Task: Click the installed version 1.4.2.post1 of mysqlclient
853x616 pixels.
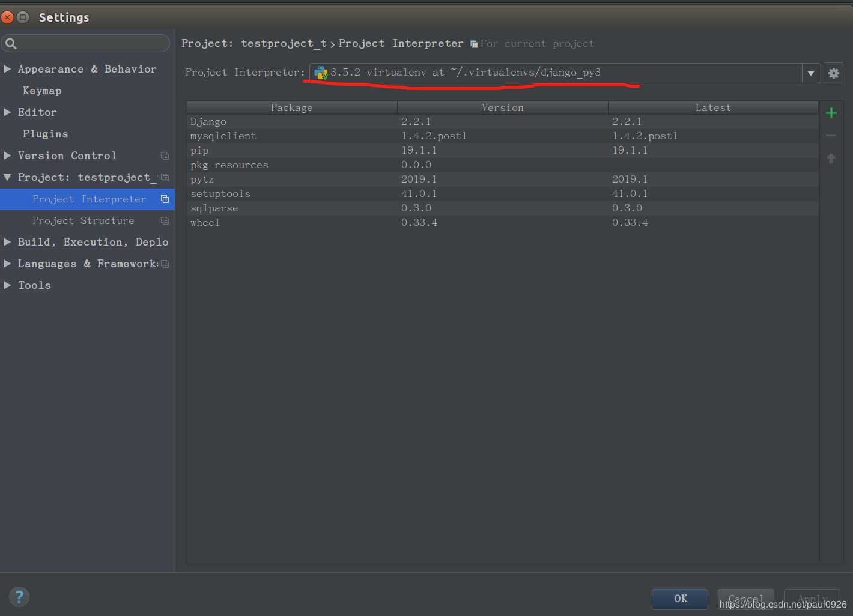Action: pyautogui.click(x=434, y=136)
